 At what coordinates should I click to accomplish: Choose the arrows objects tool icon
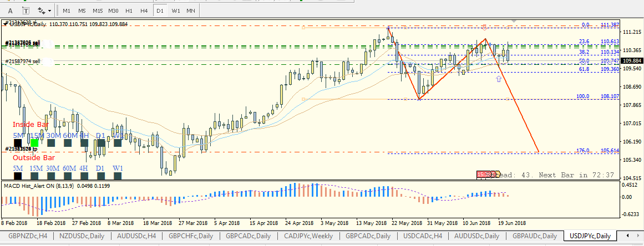point(42,10)
